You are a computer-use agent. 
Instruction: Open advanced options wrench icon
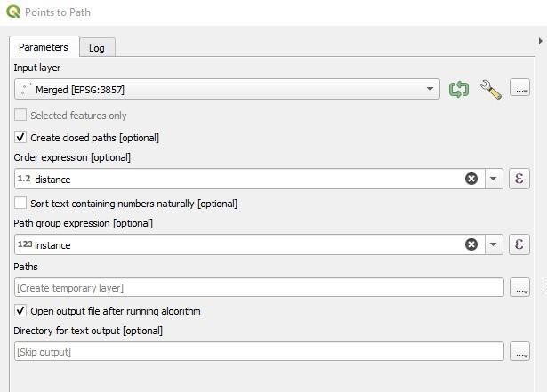(x=490, y=89)
